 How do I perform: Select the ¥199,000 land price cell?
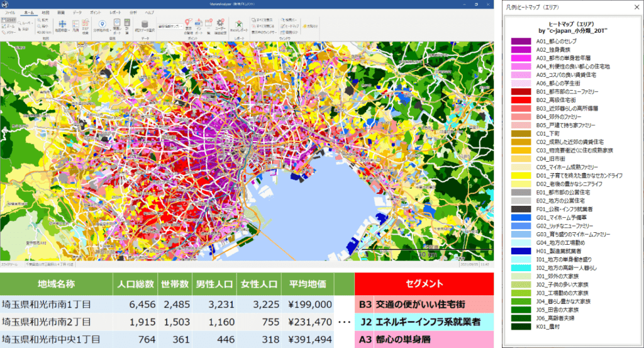308,305
